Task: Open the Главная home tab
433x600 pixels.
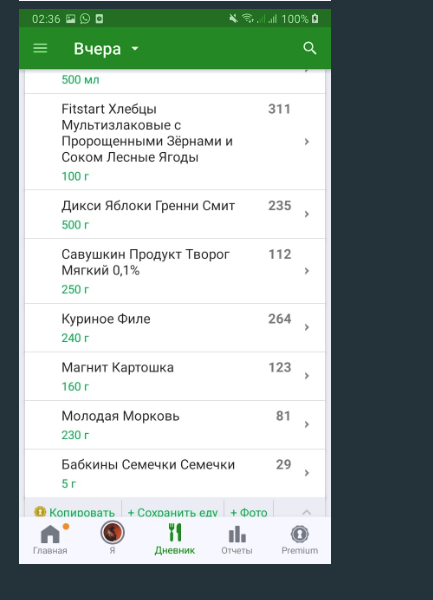Action: pos(50,540)
